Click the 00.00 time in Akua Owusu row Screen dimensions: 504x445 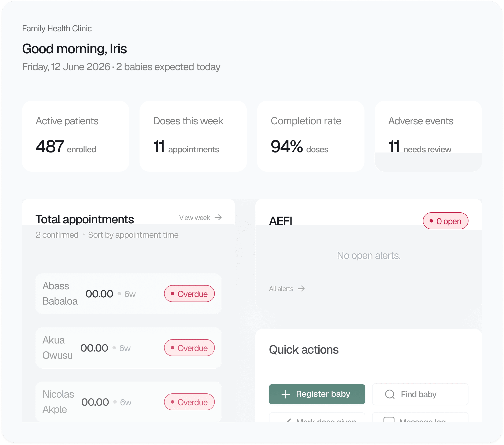coord(94,348)
